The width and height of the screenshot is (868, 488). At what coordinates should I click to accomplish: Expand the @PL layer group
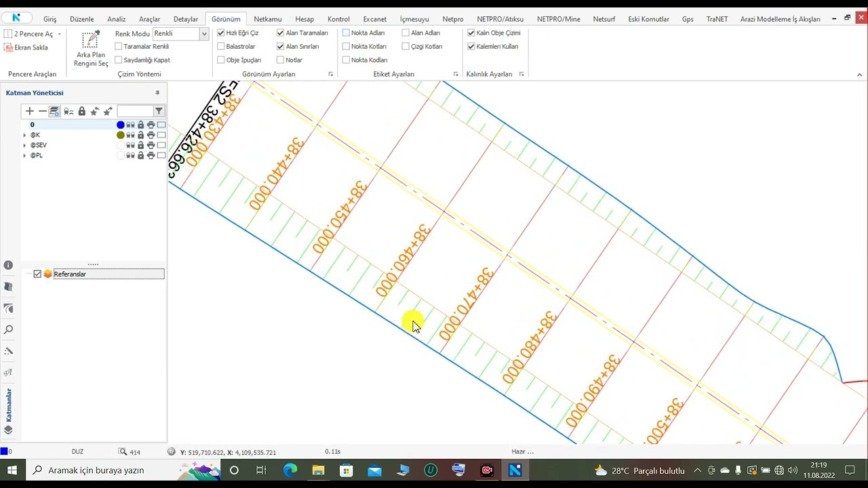click(24, 155)
